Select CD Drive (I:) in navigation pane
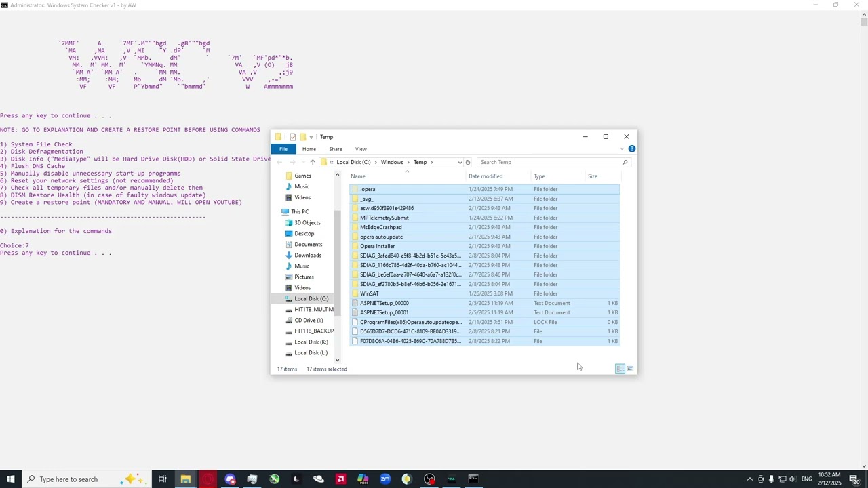Viewport: 868px width, 488px height. (309, 320)
